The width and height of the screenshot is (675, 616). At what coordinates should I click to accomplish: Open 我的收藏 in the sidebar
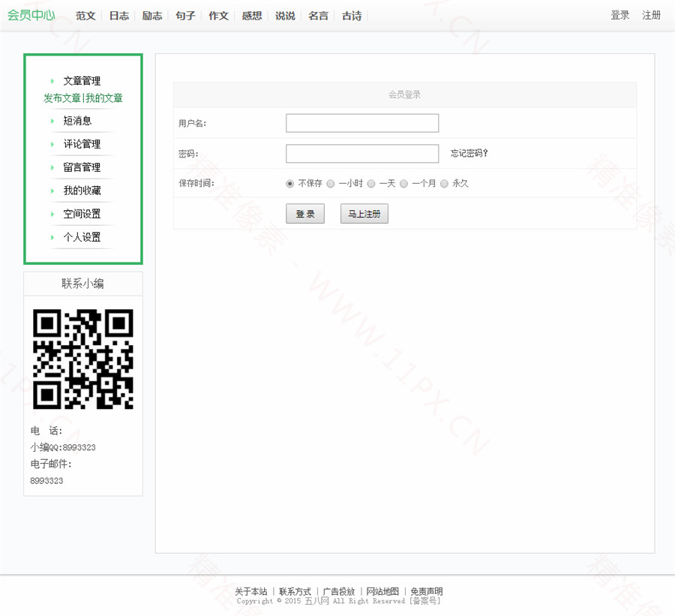tap(82, 191)
